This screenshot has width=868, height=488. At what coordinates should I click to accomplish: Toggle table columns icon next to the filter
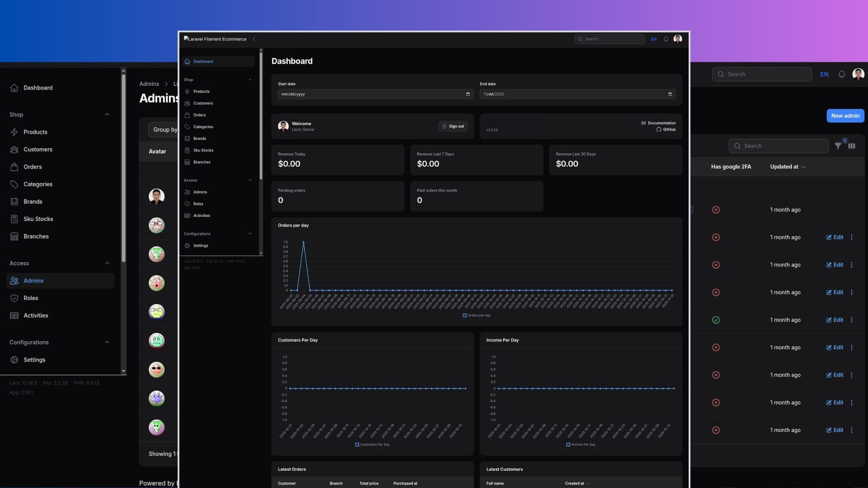[x=852, y=146]
